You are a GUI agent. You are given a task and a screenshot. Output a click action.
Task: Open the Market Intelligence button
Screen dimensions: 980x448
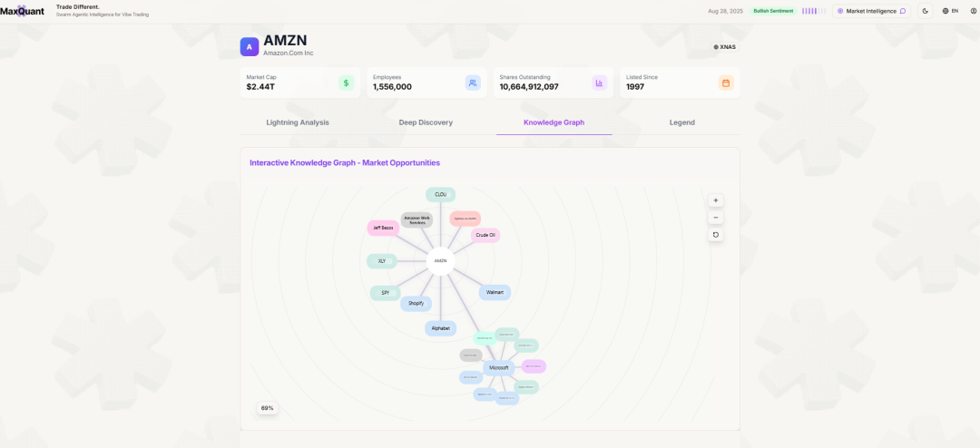click(x=871, y=11)
